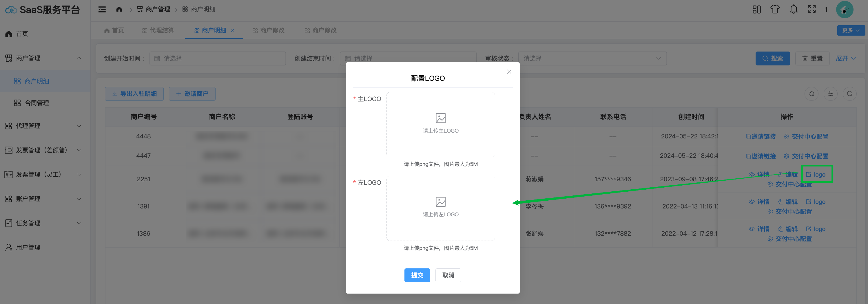The image size is (868, 304).
Task: Toggle fullscreen mode icon
Action: (x=812, y=10)
